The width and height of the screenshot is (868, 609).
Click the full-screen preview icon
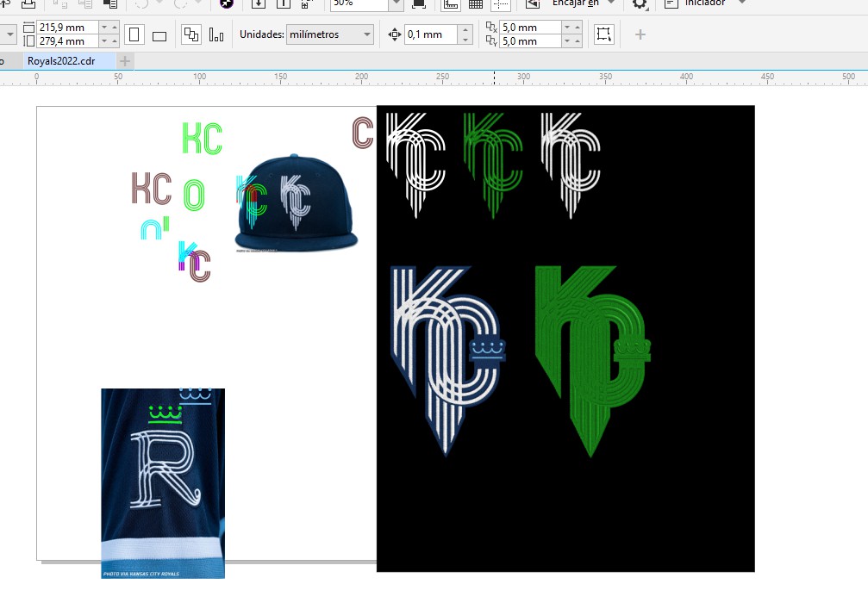(419, 3)
